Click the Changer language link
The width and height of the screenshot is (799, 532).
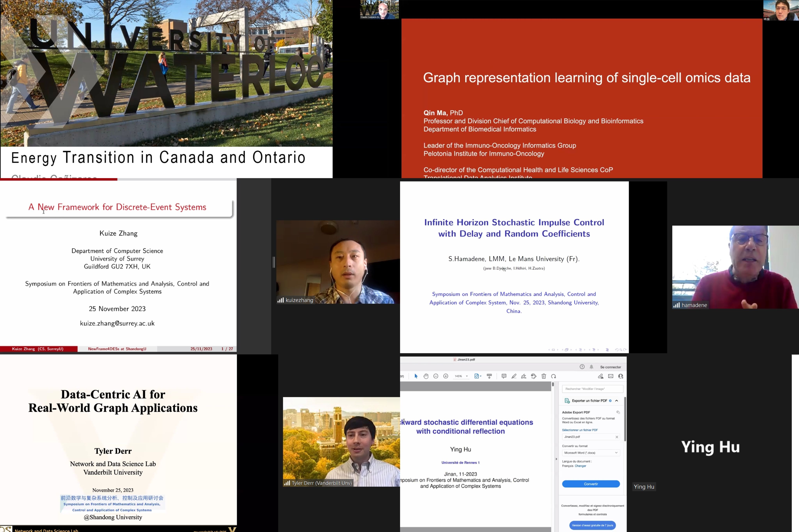coord(580,466)
